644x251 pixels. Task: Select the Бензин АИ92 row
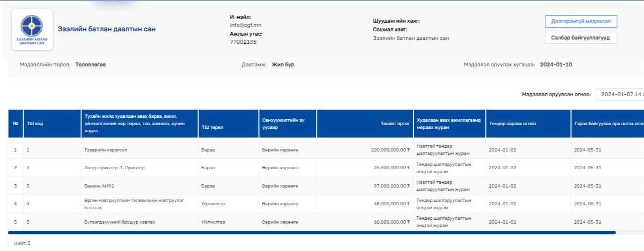point(99,186)
